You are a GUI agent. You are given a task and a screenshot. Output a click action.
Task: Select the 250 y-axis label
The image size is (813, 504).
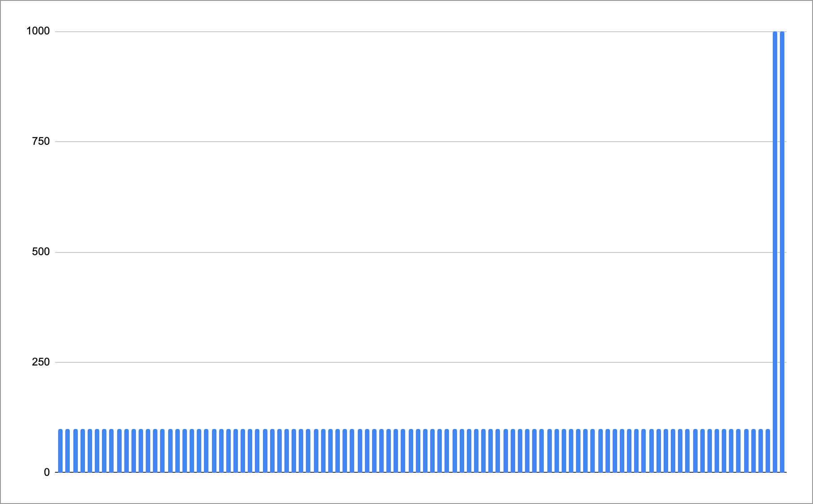tap(41, 362)
